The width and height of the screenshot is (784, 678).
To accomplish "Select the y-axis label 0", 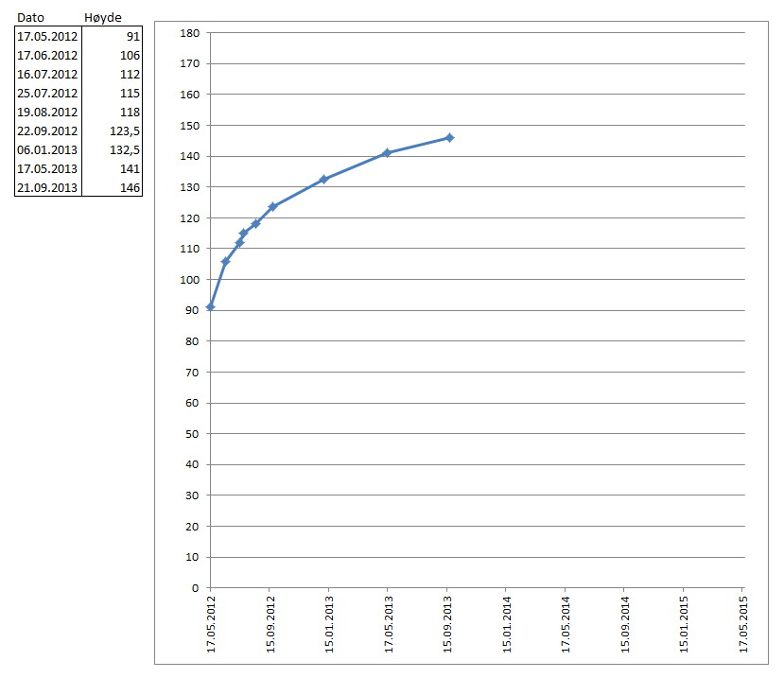I will coord(196,588).
